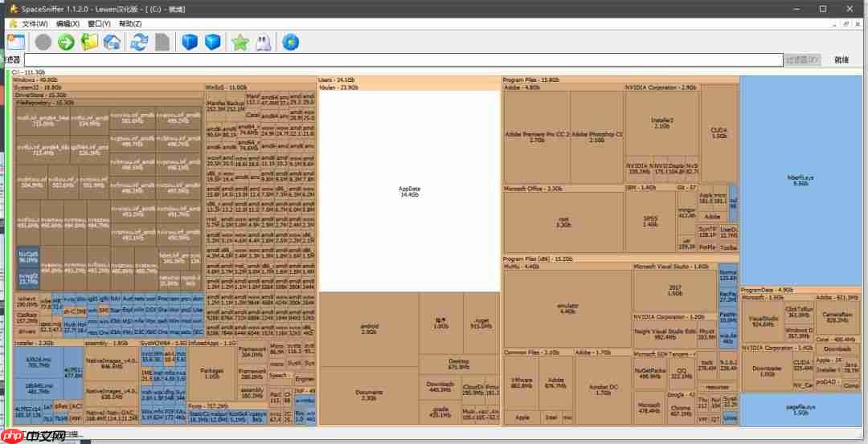Select the QQ 322.1MB block
This screenshot has height=444, width=868.
[x=682, y=373]
